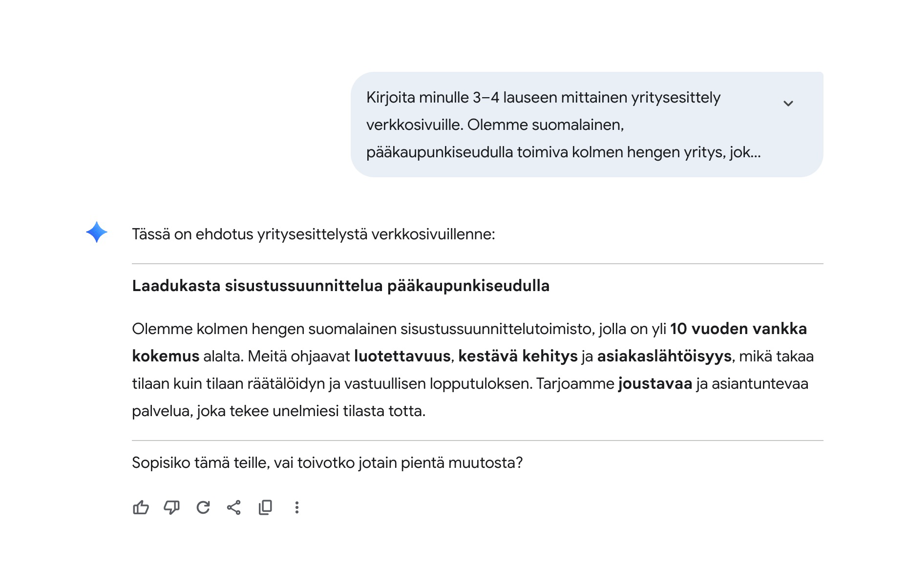Expand the truncated prompt with the chevron
The image size is (908, 588).
pos(788,103)
